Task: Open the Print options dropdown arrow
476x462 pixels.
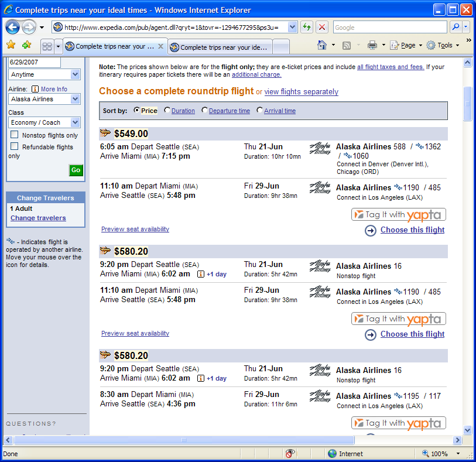Action: tap(383, 45)
